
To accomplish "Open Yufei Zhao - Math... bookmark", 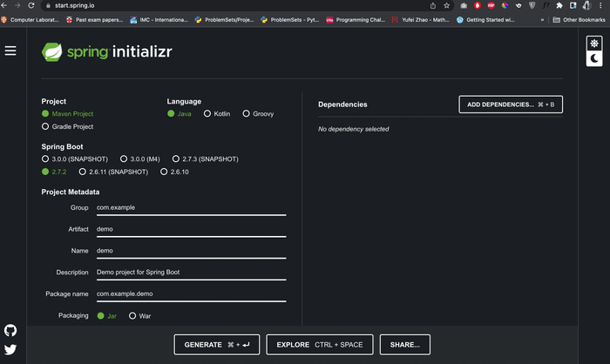I will click(x=421, y=19).
